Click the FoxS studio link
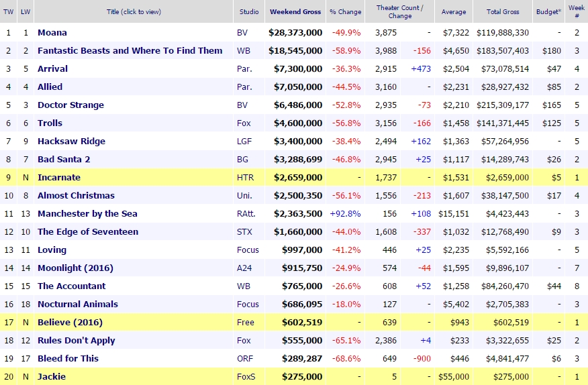 pos(246,376)
